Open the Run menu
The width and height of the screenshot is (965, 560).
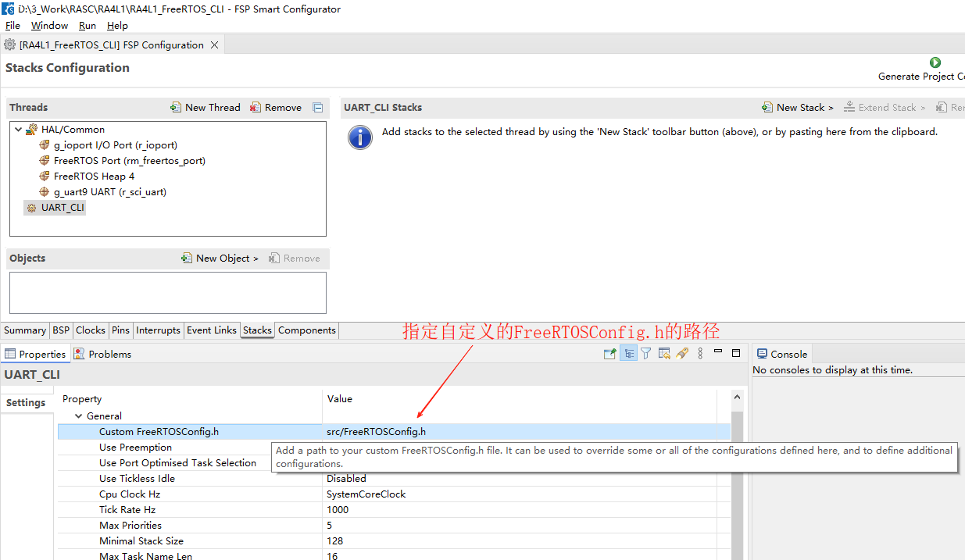pyautogui.click(x=88, y=26)
